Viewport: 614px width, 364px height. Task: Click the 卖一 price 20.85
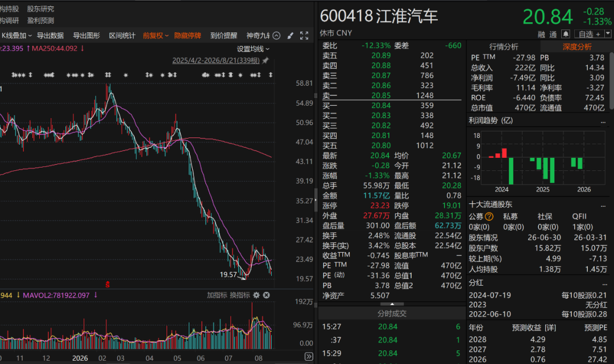point(381,95)
